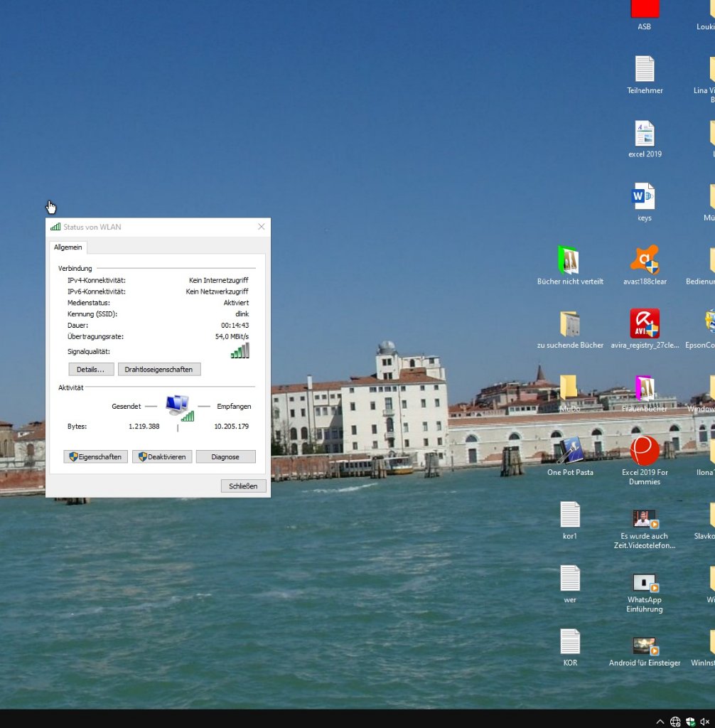The image size is (715, 728).
Task: Select the Bücher nicht verteilt folder
Action: (x=570, y=260)
